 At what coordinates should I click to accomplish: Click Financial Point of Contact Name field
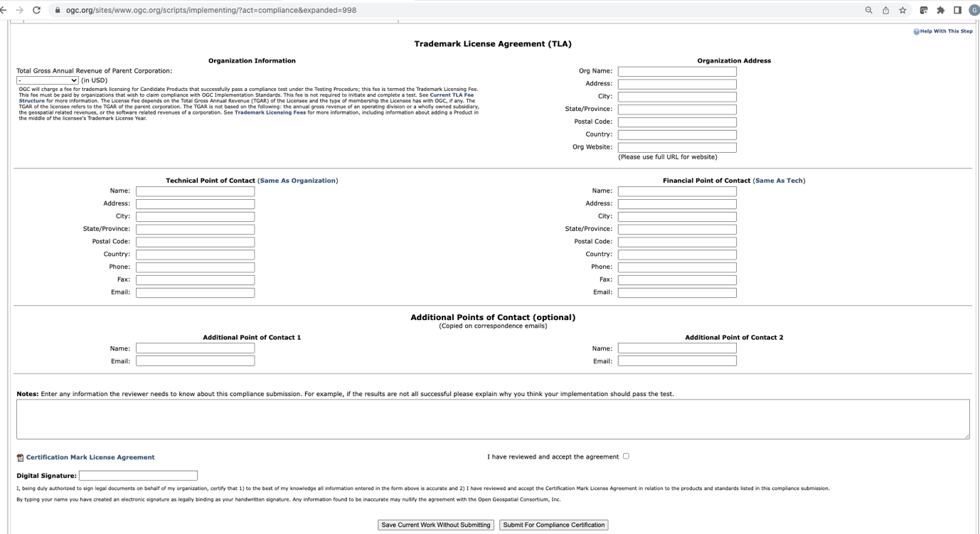coord(677,191)
